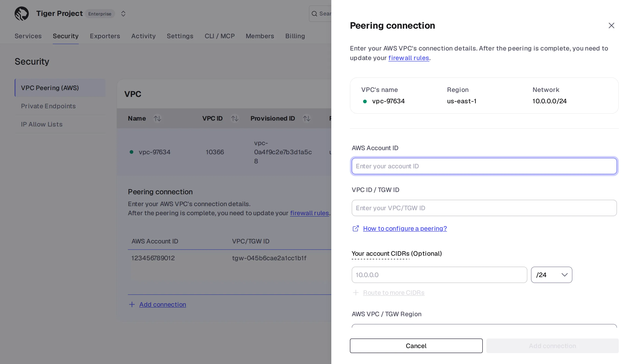The width and height of the screenshot is (637, 364).
Task: View the Members tab
Action: (260, 36)
